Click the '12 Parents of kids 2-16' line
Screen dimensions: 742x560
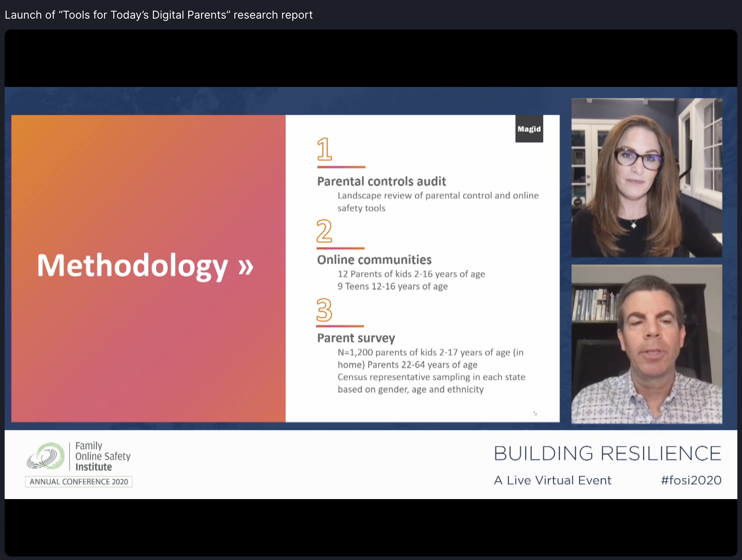coord(411,274)
